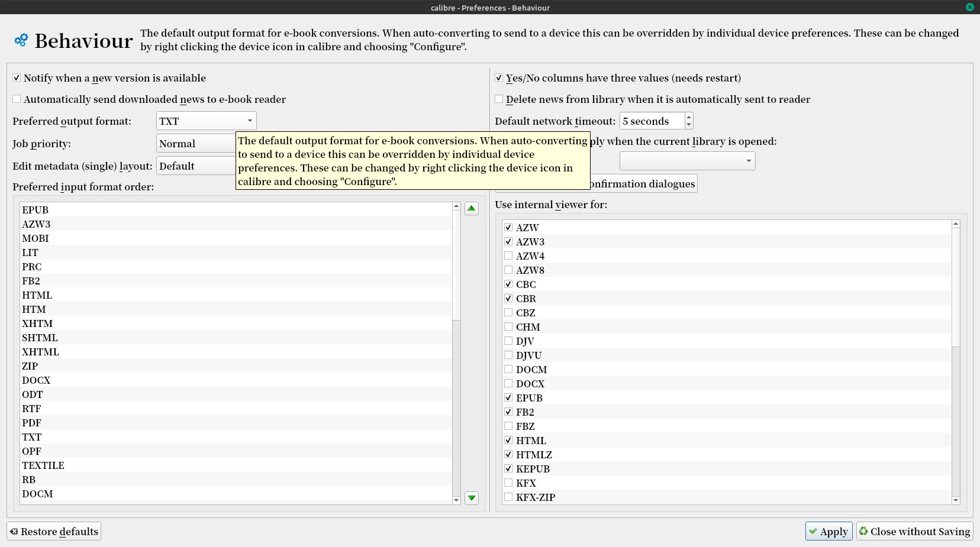Click Close without Saving
The height and width of the screenshot is (547, 980).
915,532
